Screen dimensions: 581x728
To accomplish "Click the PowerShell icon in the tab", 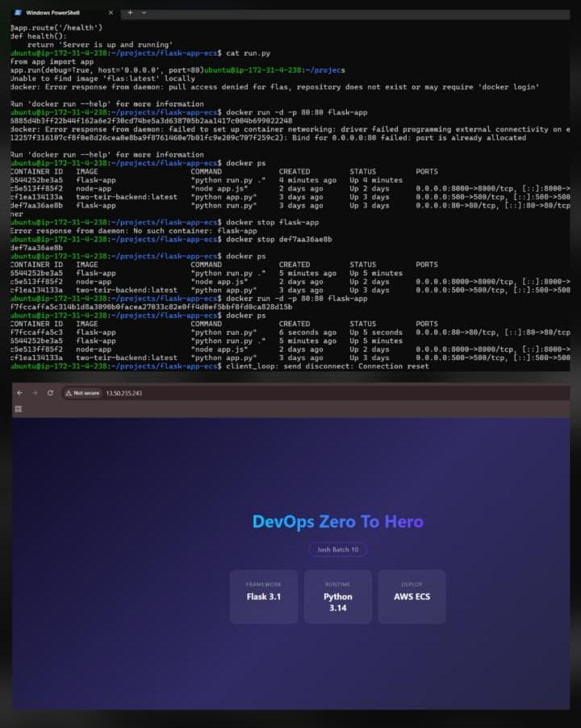I will click(x=18, y=13).
